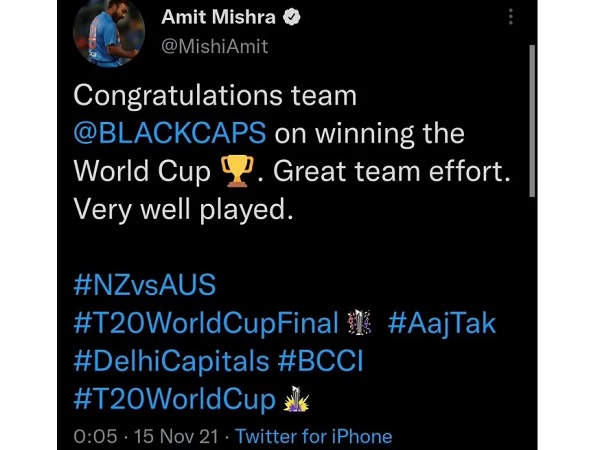Click the trophy hashflag after #T20WorldCupFinal
This screenshot has height=450, width=600.
359,322
